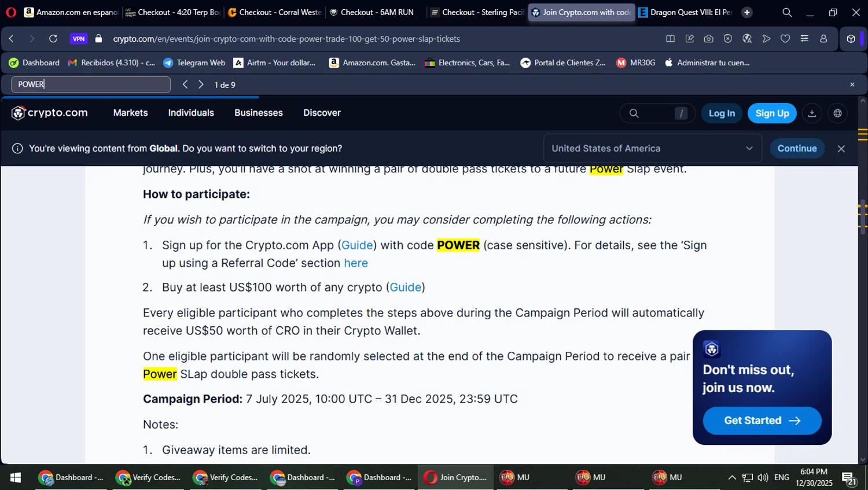Image resolution: width=868 pixels, height=490 pixels.
Task: Take a snapshot with the camera icon
Action: pyautogui.click(x=709, y=39)
